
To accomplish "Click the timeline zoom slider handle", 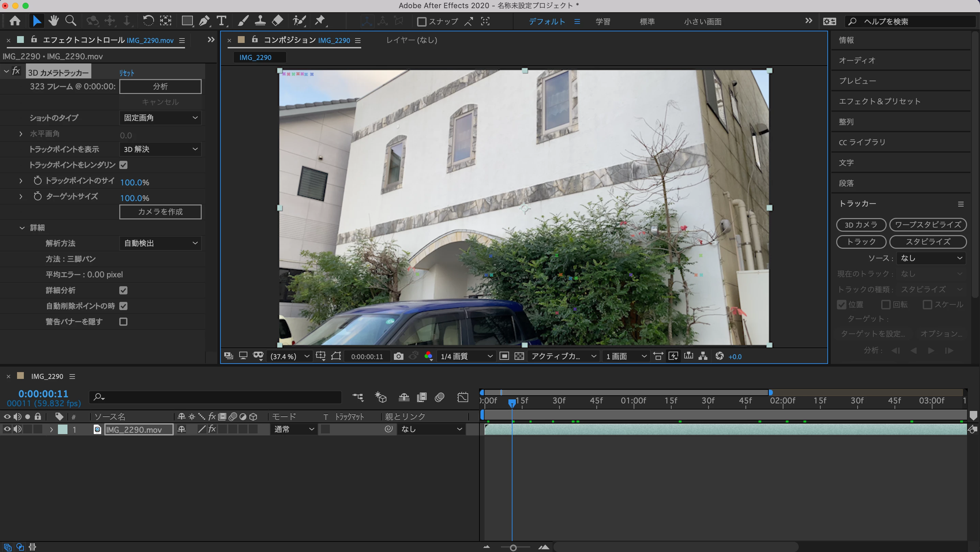I will click(513, 548).
